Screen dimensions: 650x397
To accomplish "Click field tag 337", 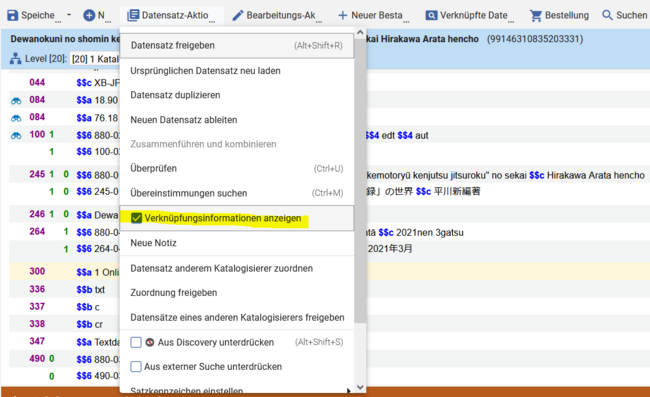I will pos(37,307).
